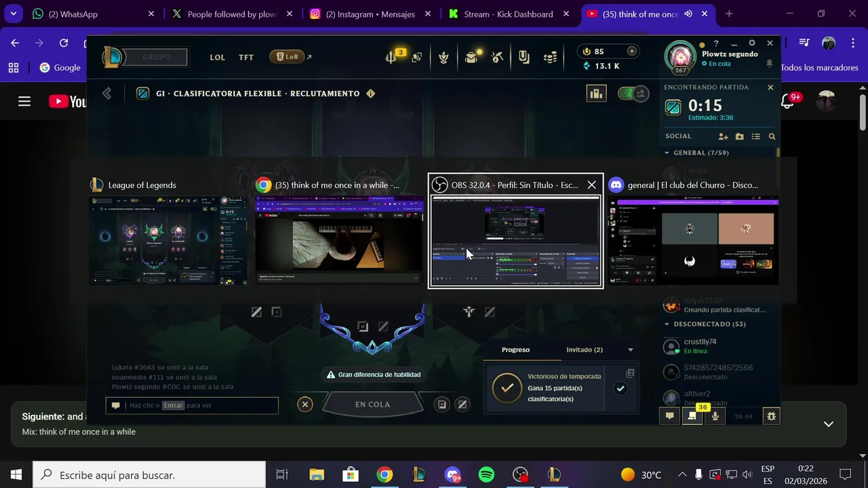The image size is (868, 488).
Task: Open the backpack collection icon in League navbar
Action: (471, 58)
